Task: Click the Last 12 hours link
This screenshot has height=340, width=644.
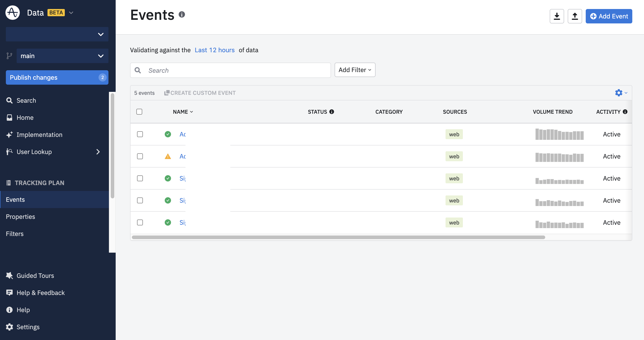Action: click(x=214, y=50)
